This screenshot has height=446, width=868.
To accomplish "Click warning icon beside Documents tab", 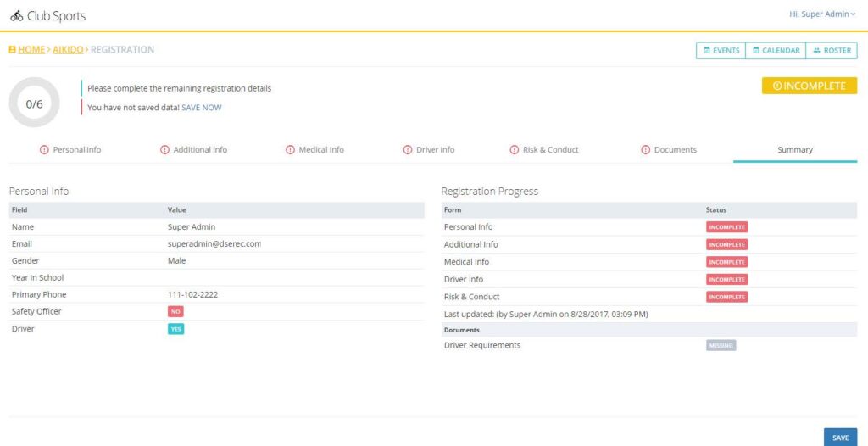I will (645, 149).
